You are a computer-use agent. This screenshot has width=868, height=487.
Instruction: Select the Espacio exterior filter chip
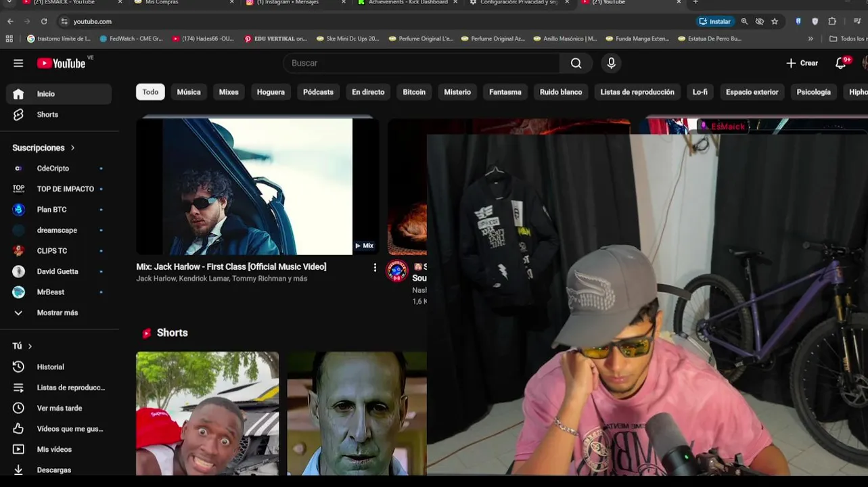pos(752,92)
